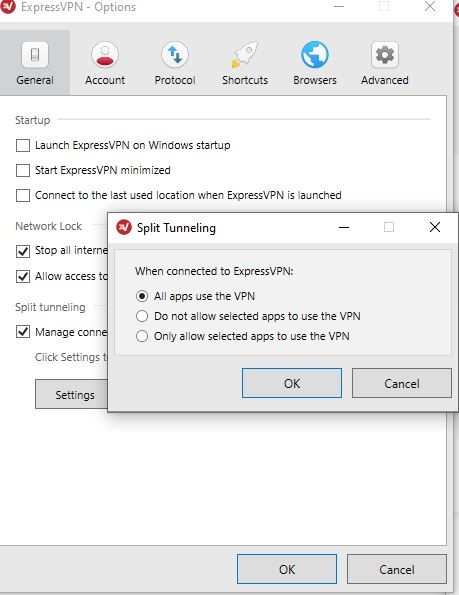
Task: Enable Connect to the last used location
Action: click(23, 195)
